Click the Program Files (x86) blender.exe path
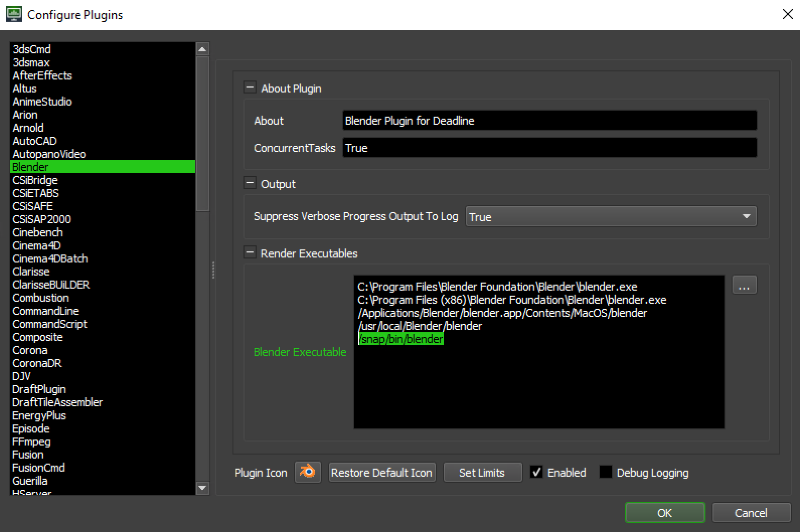Screen dimensions: 800x532 (512, 300)
